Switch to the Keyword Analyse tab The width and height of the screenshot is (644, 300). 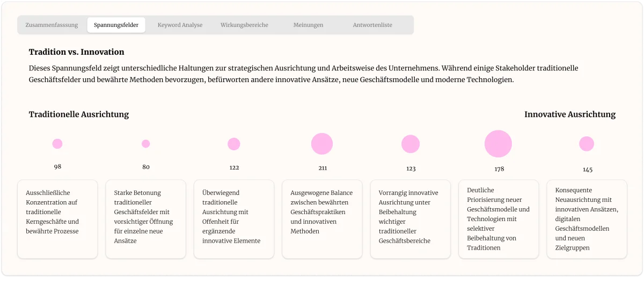180,25
